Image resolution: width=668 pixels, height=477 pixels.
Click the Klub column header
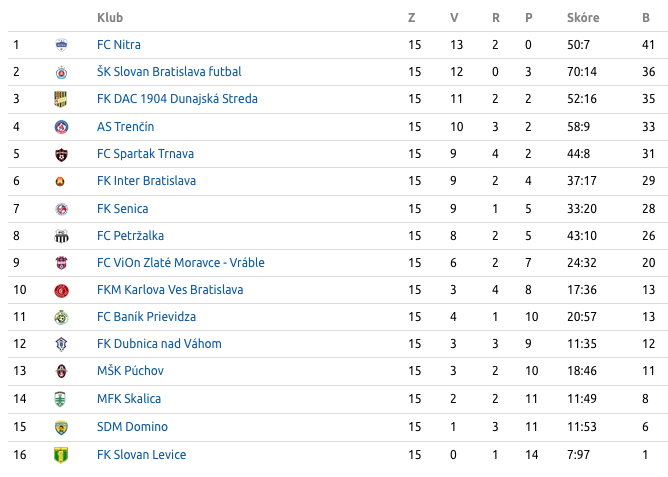110,18
